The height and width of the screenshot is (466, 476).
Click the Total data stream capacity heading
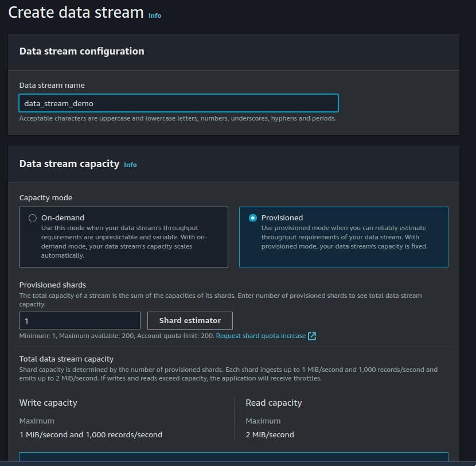66,359
